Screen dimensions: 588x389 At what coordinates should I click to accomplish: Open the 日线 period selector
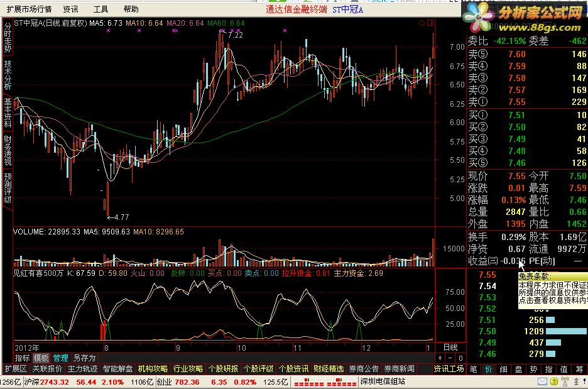[450, 348]
